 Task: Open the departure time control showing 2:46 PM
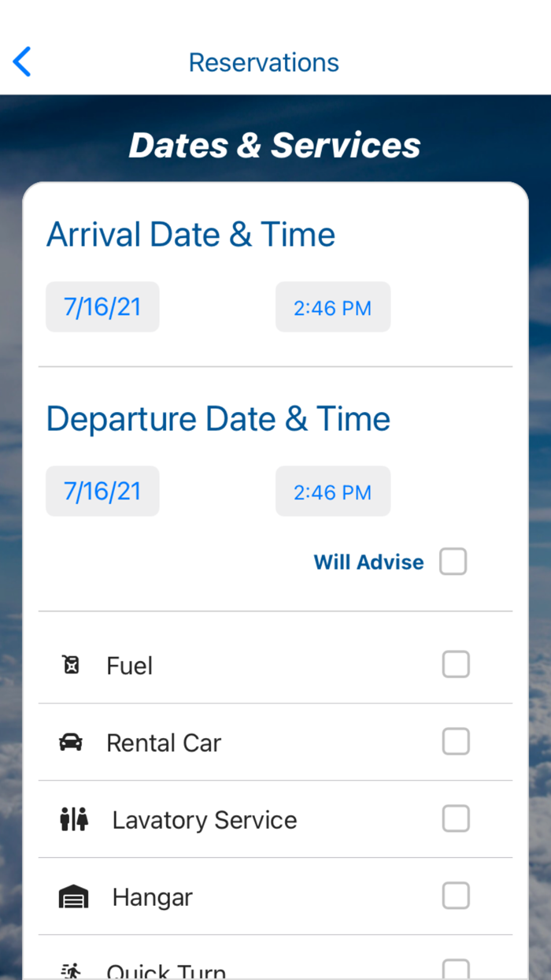point(332,491)
